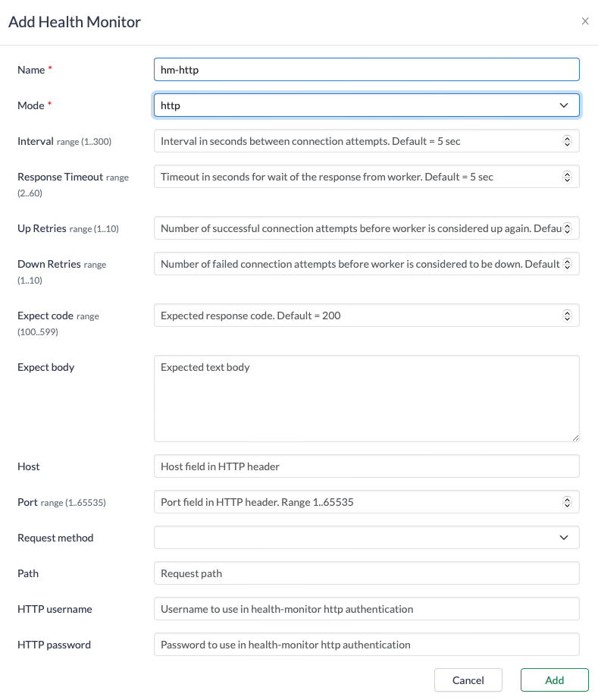
Task: Click the Request path input field
Action: click(366, 573)
